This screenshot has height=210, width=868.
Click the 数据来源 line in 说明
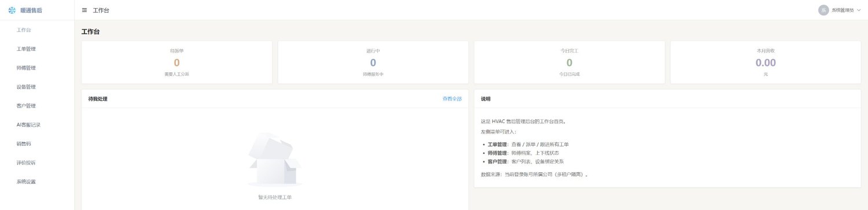pyautogui.click(x=535, y=174)
